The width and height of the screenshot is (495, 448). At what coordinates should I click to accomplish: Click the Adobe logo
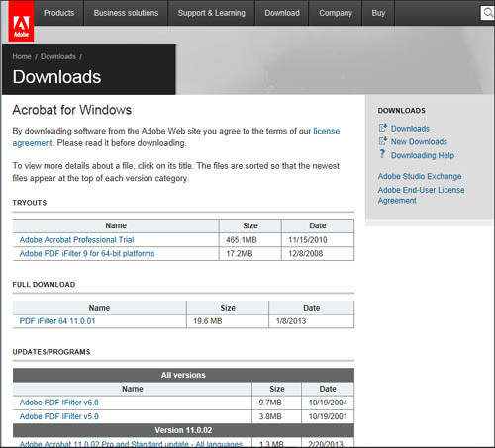[21, 21]
